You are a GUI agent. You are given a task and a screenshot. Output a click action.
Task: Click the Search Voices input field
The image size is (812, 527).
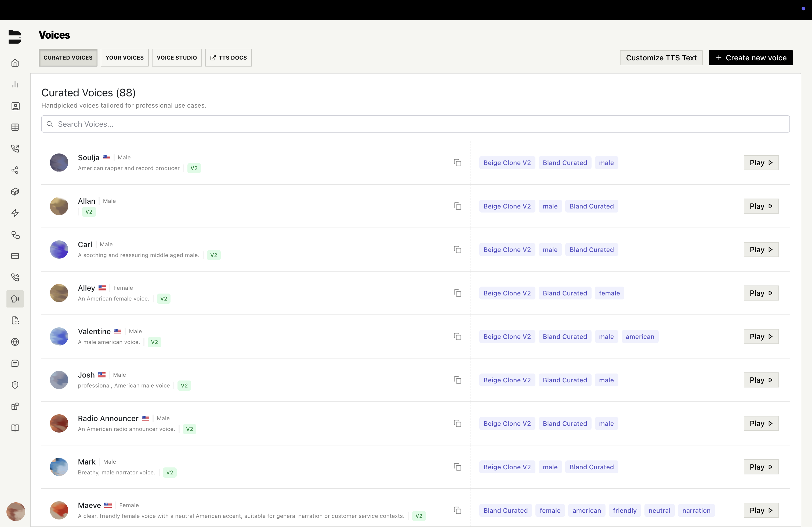415,124
